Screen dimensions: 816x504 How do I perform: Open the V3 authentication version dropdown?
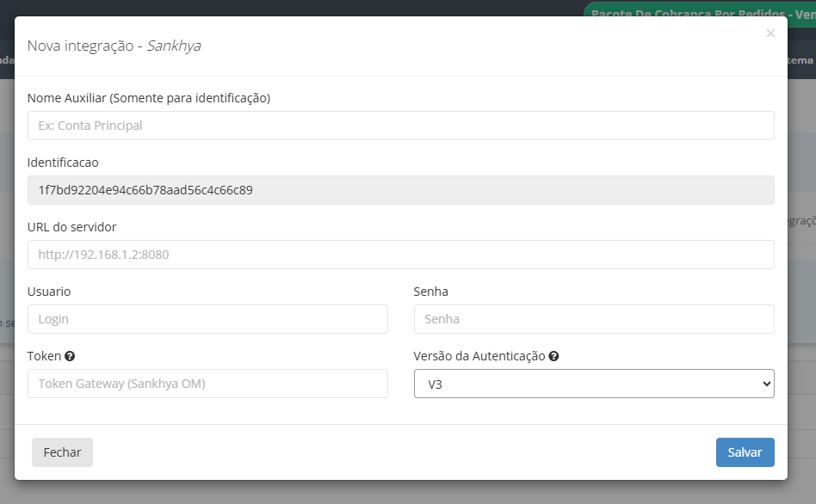click(594, 384)
